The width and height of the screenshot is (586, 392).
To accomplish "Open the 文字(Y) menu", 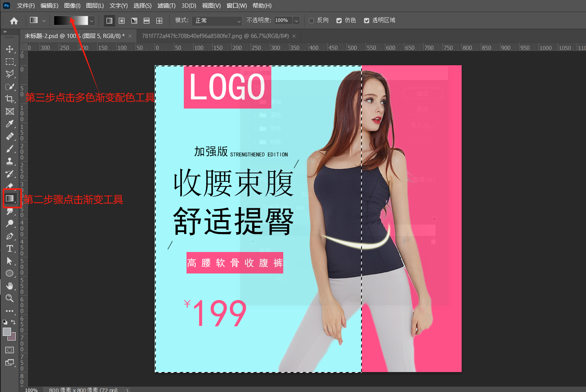I will click(x=119, y=6).
